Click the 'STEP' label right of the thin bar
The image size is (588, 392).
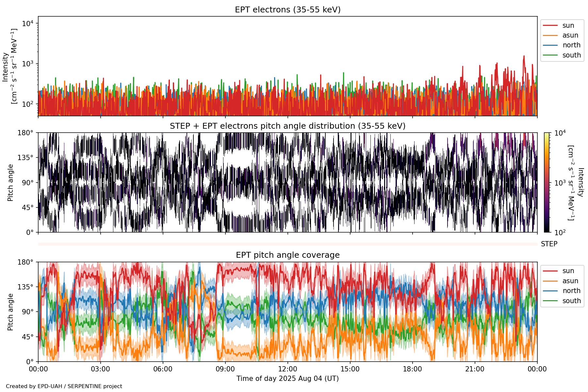point(549,244)
